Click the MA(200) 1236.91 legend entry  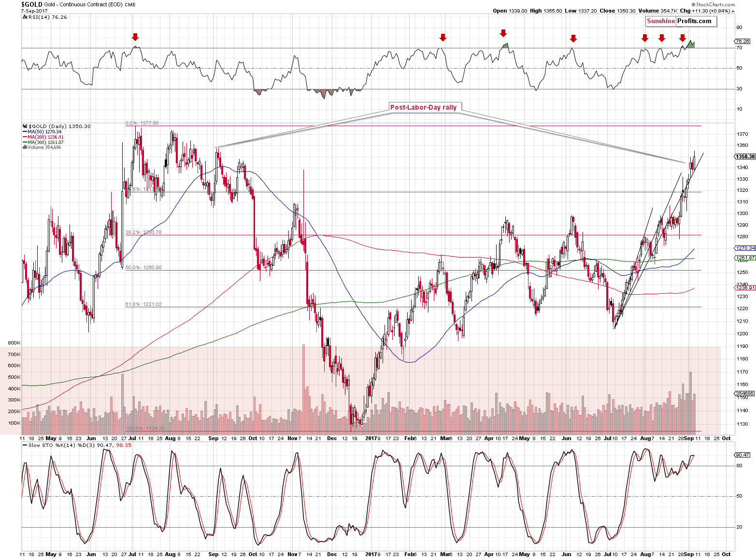point(43,137)
